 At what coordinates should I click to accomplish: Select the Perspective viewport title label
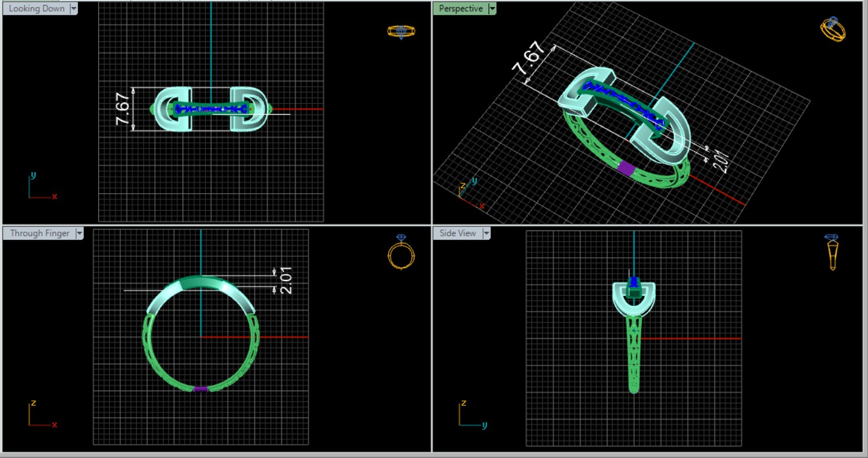coord(460,9)
